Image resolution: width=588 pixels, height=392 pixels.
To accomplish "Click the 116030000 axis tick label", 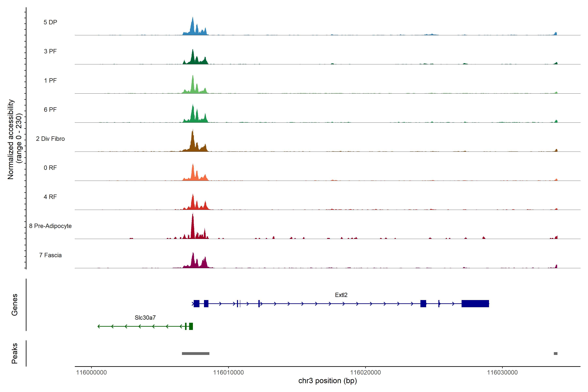I will pos(502,373).
